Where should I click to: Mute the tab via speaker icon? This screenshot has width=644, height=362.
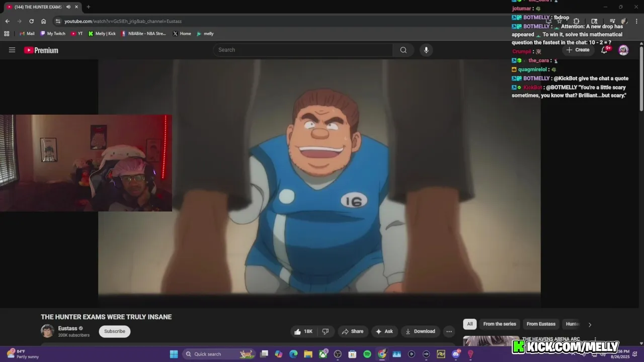[68, 7]
